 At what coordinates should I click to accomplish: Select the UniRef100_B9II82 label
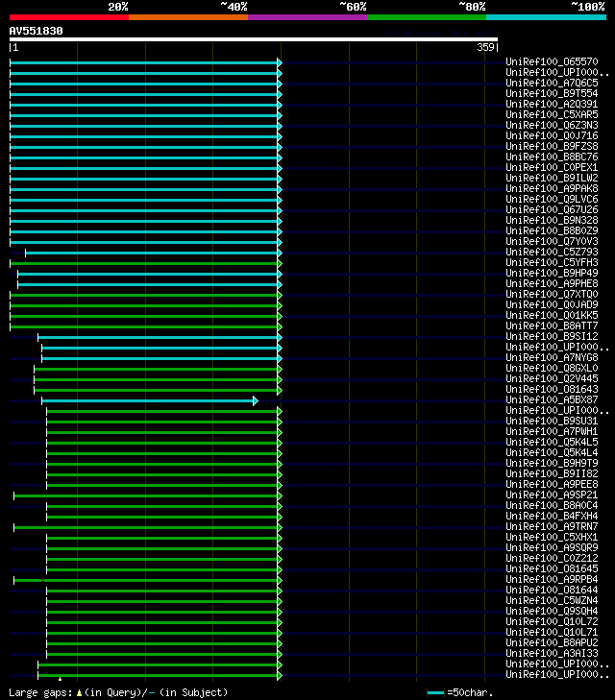click(x=552, y=473)
